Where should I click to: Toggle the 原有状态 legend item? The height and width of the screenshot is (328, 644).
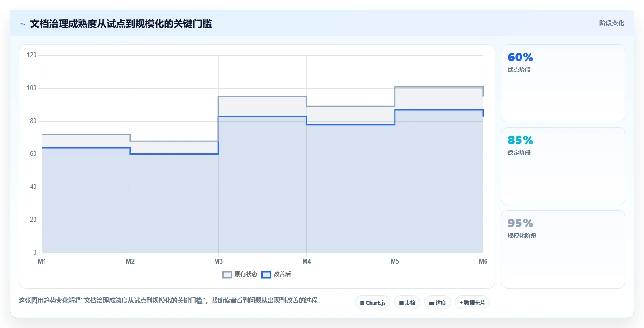(240, 274)
